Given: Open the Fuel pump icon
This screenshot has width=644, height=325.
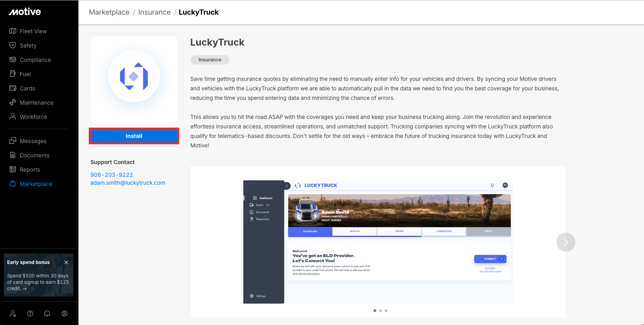Looking at the screenshot, I should [13, 74].
